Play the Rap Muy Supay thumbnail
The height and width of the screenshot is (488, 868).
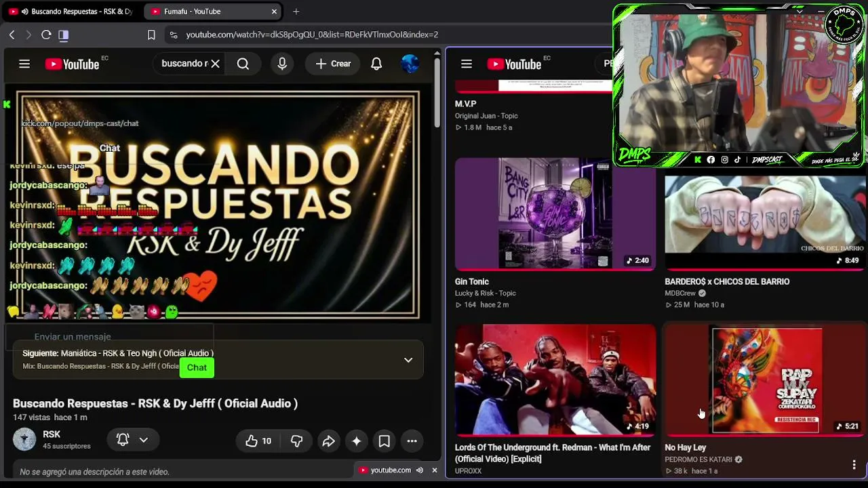765,380
